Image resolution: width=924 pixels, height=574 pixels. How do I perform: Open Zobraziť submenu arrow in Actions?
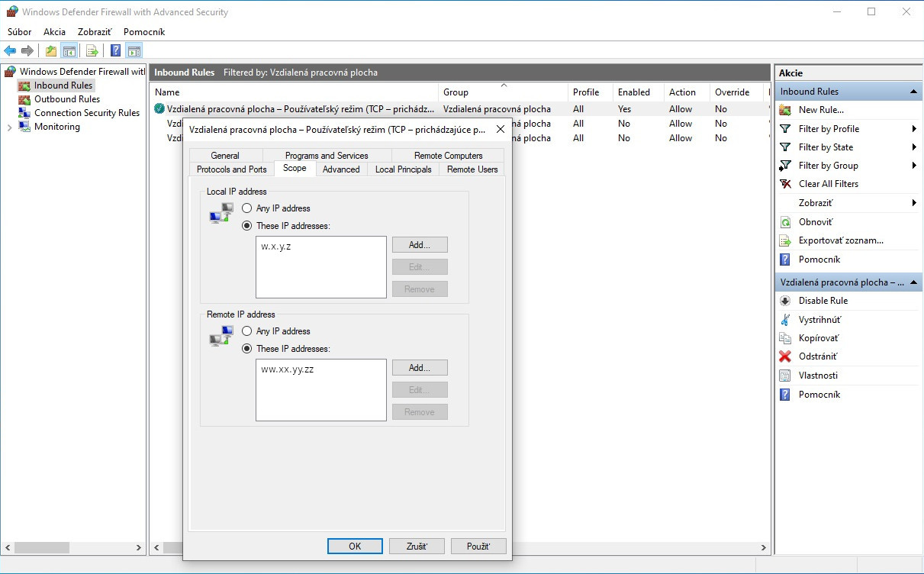[x=914, y=203]
